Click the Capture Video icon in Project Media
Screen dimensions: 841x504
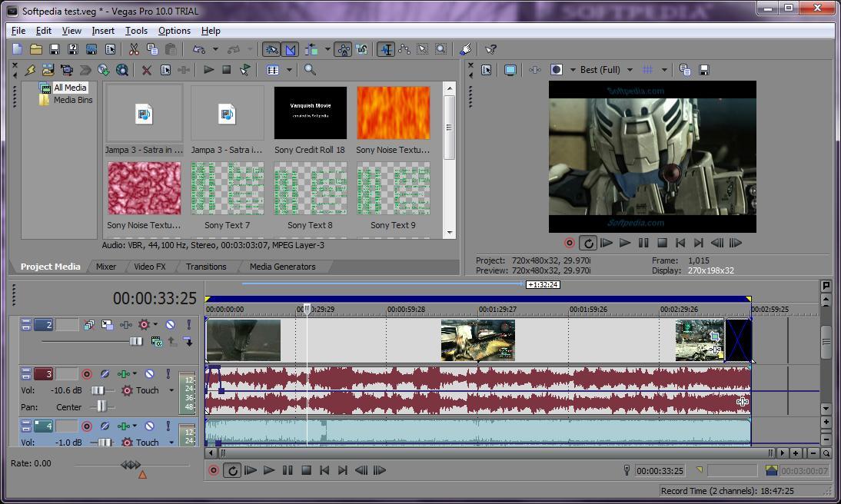[67, 70]
